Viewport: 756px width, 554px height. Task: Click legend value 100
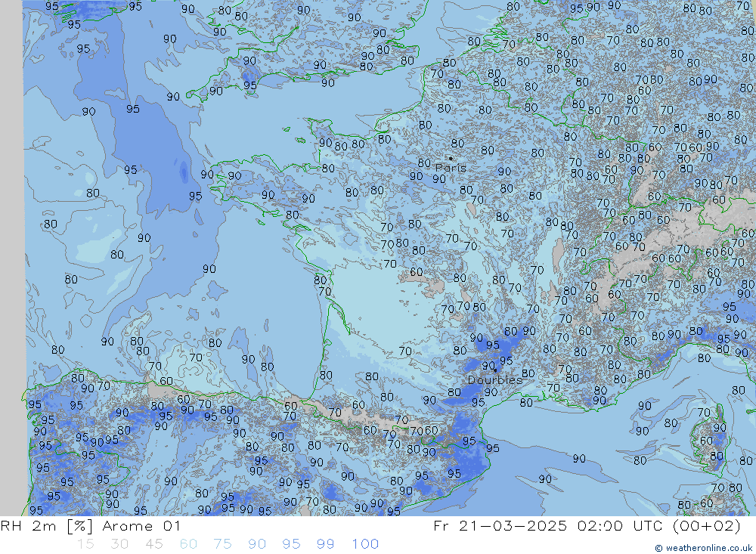(x=365, y=544)
